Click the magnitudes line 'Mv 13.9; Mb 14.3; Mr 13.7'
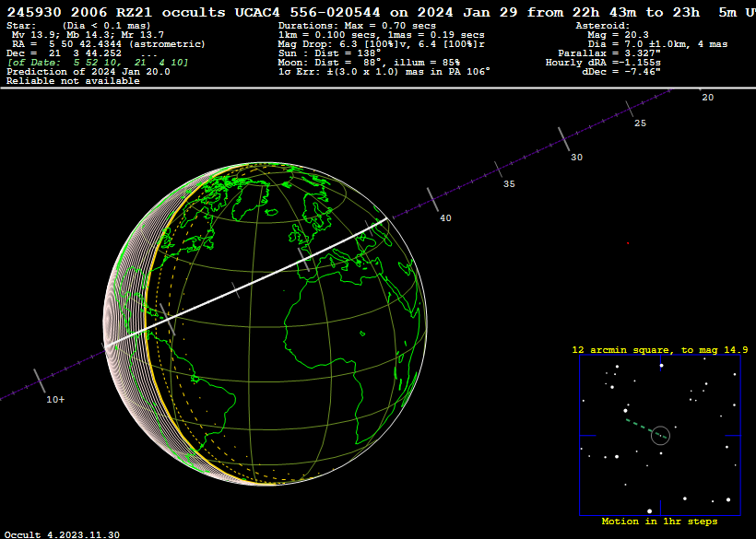 pyautogui.click(x=88, y=35)
